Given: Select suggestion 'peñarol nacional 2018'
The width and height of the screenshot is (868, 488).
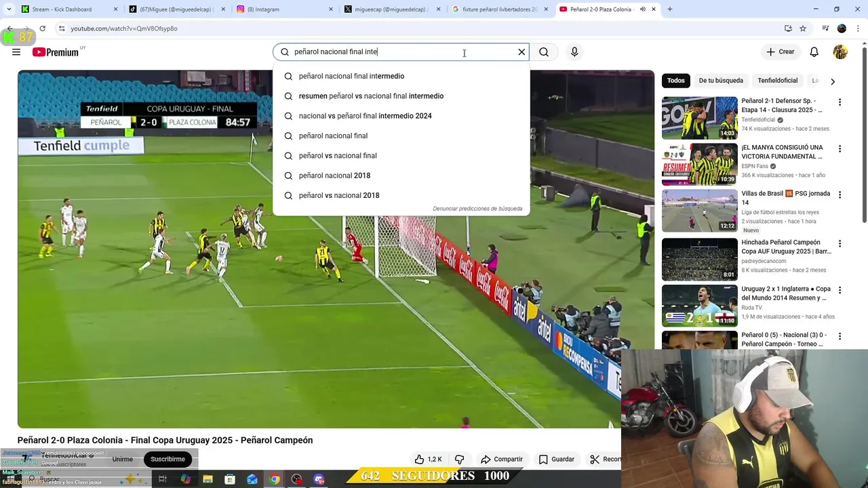Looking at the screenshot, I should click(401, 176).
